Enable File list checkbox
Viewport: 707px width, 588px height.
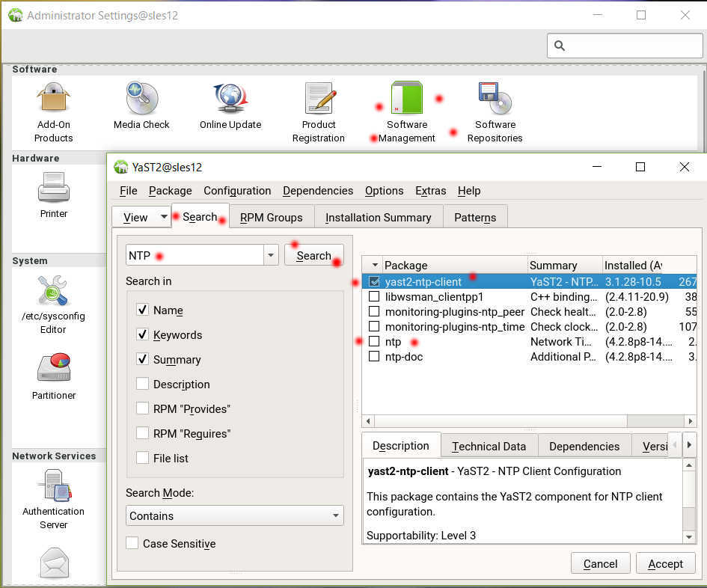(x=142, y=458)
